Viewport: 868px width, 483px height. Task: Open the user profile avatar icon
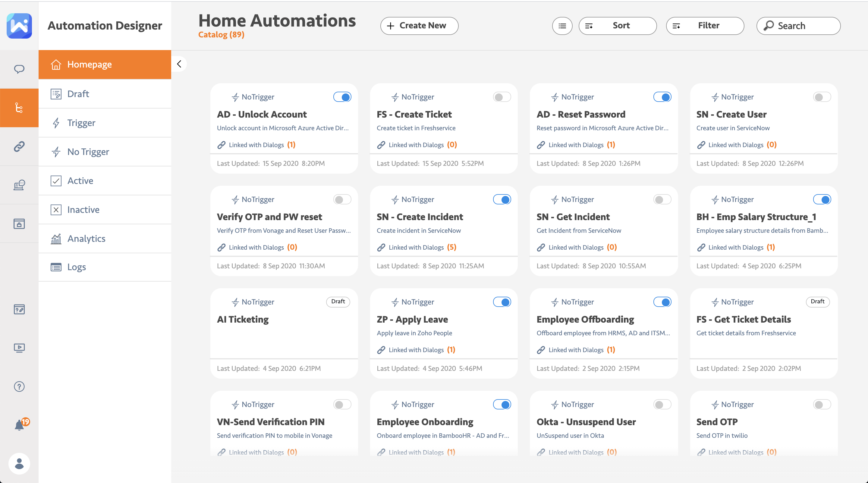point(19,463)
